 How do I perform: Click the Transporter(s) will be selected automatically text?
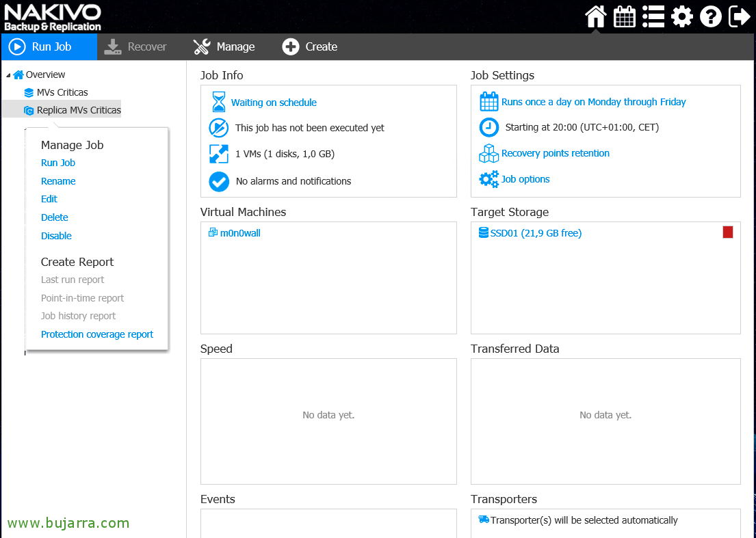click(584, 520)
